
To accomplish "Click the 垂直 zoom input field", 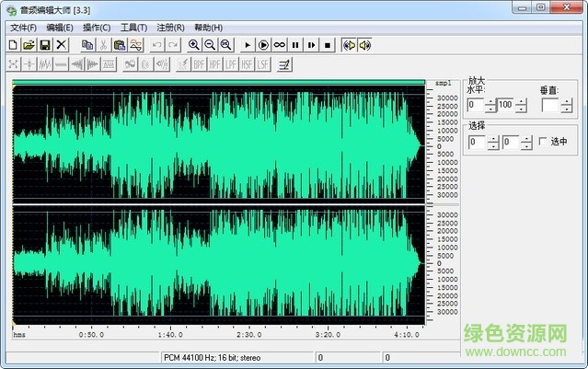I will pos(549,106).
